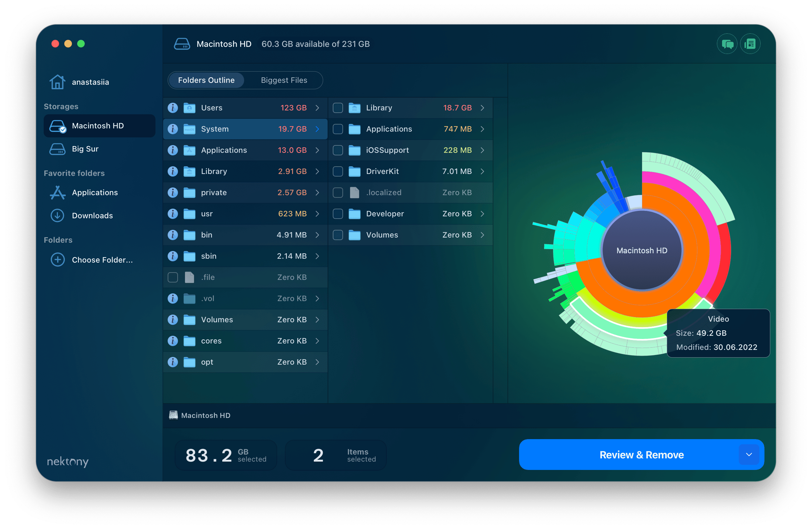
Task: Expand the private folder chevron
Action: (317, 193)
